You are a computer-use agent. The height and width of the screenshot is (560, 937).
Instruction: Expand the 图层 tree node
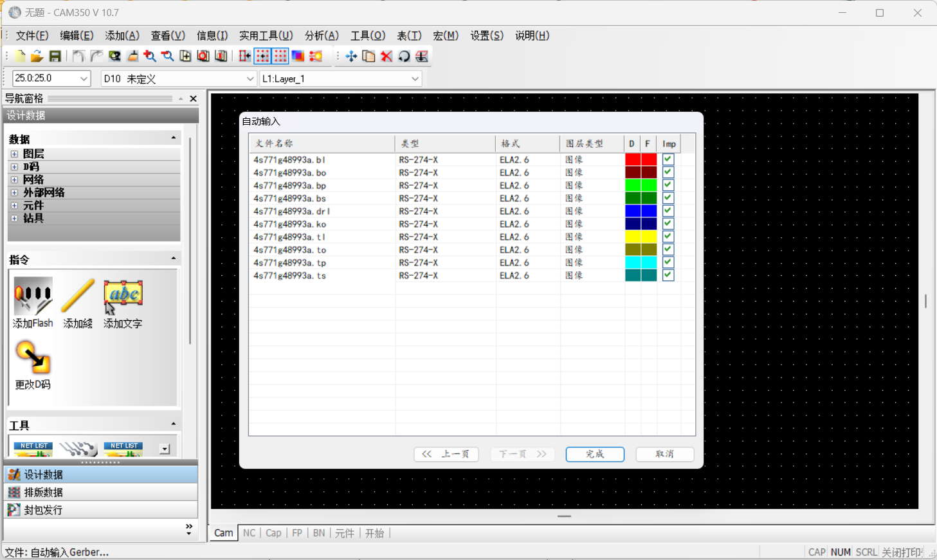coord(14,154)
